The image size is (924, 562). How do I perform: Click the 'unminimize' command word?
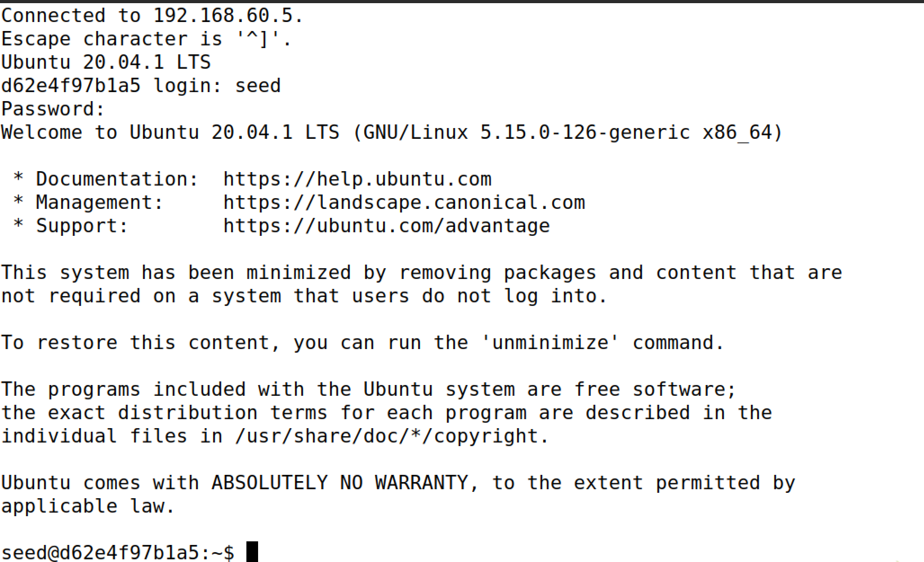[550, 343]
